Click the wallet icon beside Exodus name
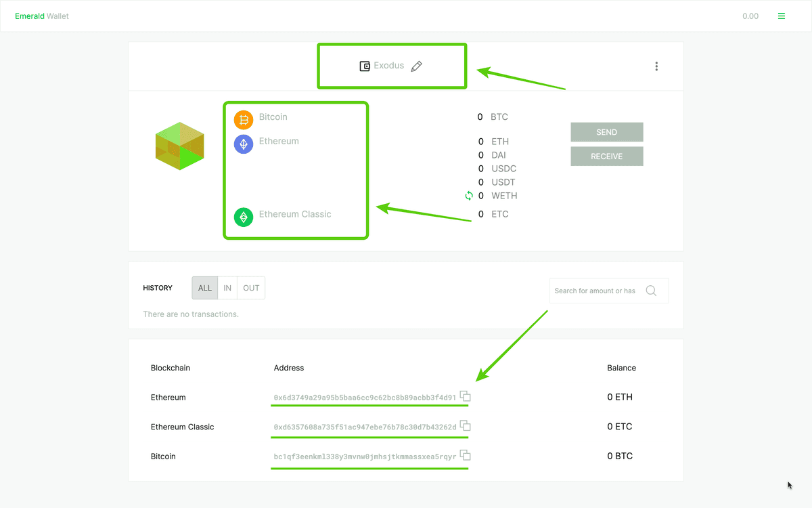 coord(365,66)
